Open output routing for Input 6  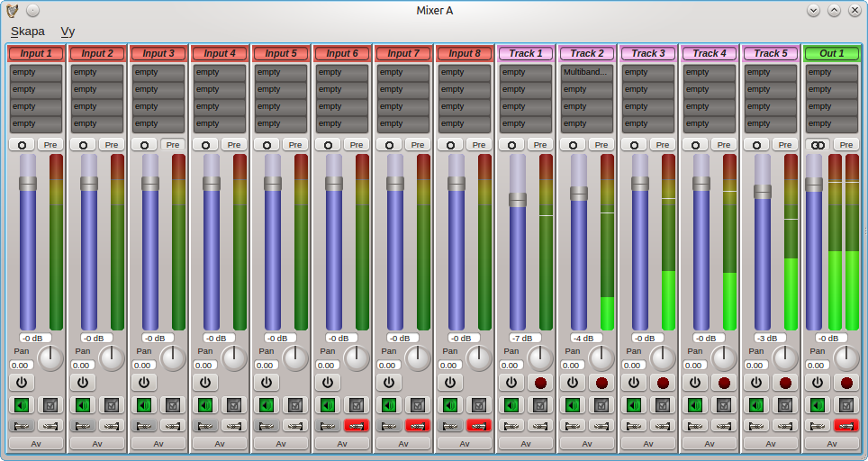(357, 425)
